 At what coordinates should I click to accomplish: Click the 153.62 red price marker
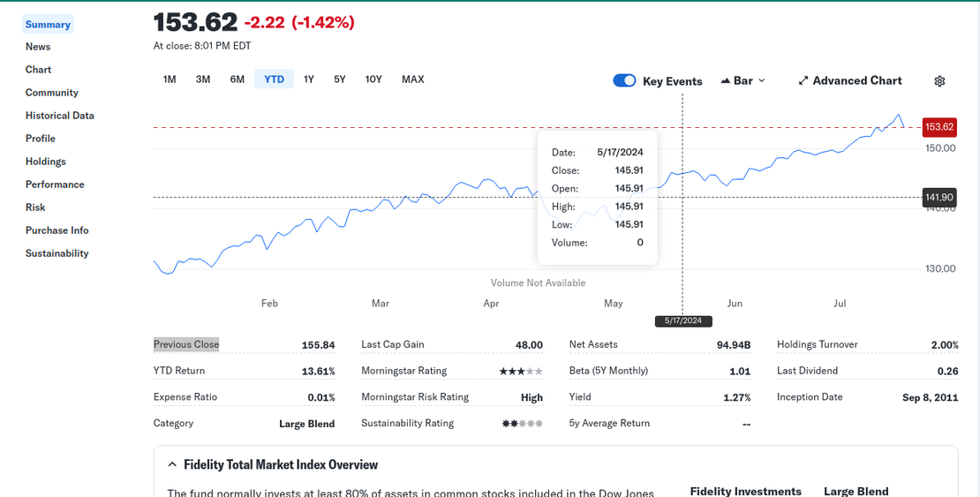tap(939, 127)
